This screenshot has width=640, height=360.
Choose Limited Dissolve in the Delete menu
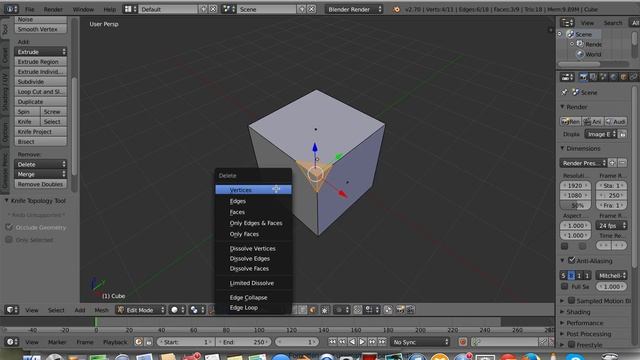click(253, 283)
